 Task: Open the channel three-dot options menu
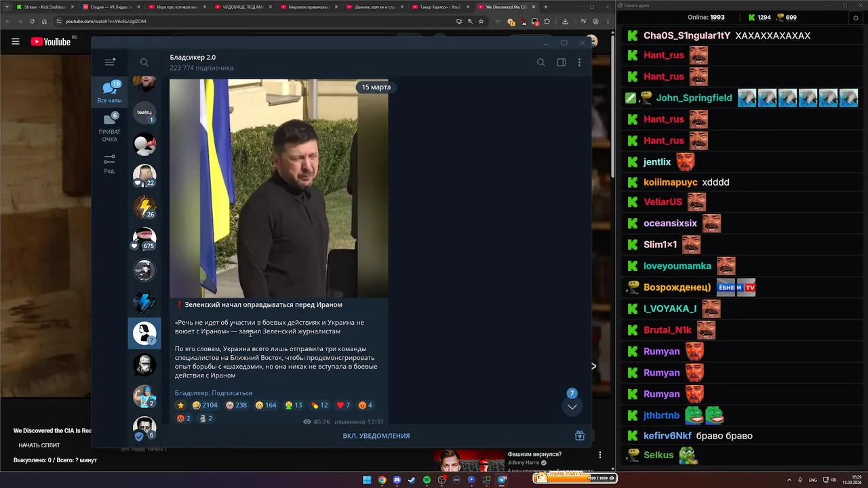pyautogui.click(x=579, y=62)
